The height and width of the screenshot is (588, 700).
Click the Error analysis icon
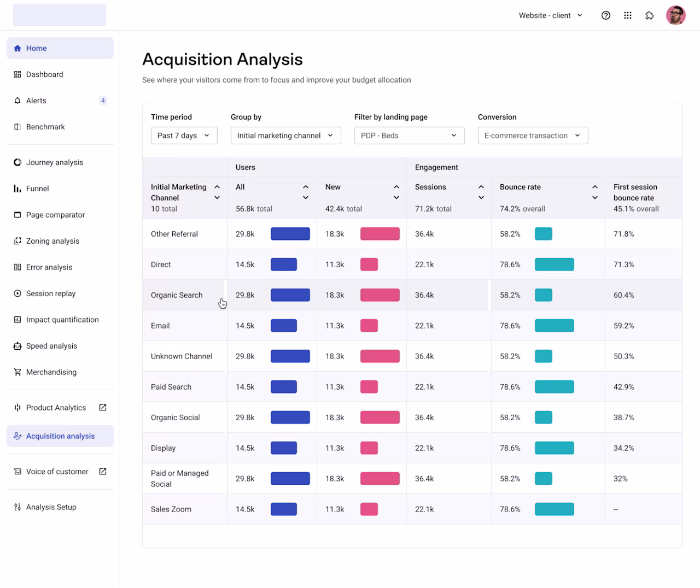coord(17,267)
